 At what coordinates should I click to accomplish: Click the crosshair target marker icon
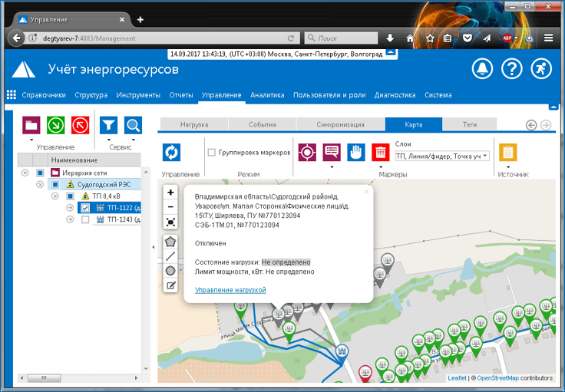tap(308, 152)
